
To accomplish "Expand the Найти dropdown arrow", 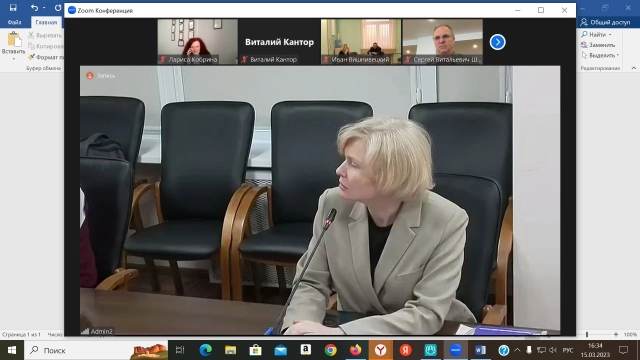I will [610, 35].
